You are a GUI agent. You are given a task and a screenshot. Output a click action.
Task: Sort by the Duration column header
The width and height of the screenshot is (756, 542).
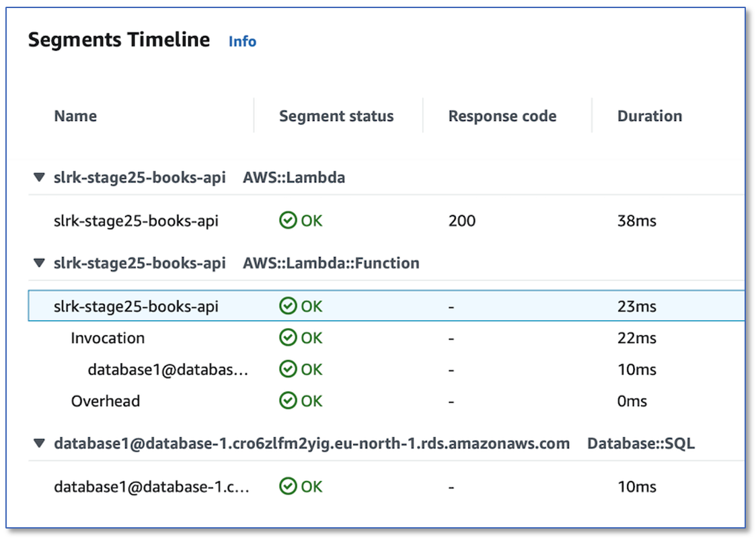tap(650, 116)
